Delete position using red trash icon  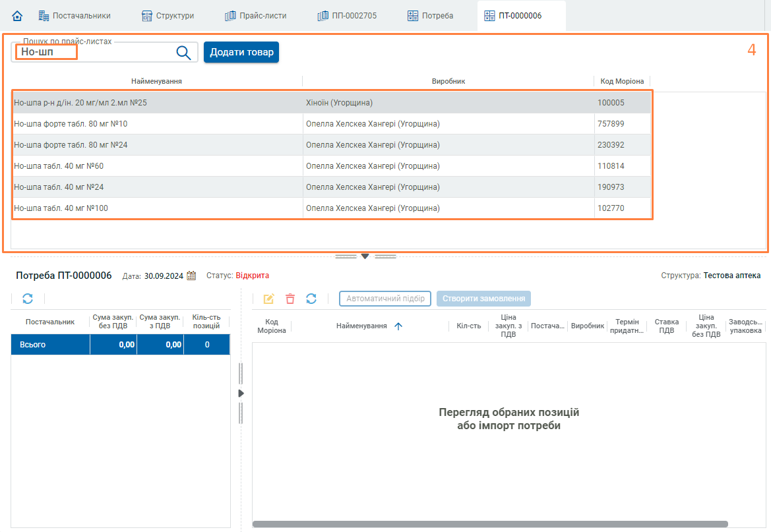coord(290,299)
